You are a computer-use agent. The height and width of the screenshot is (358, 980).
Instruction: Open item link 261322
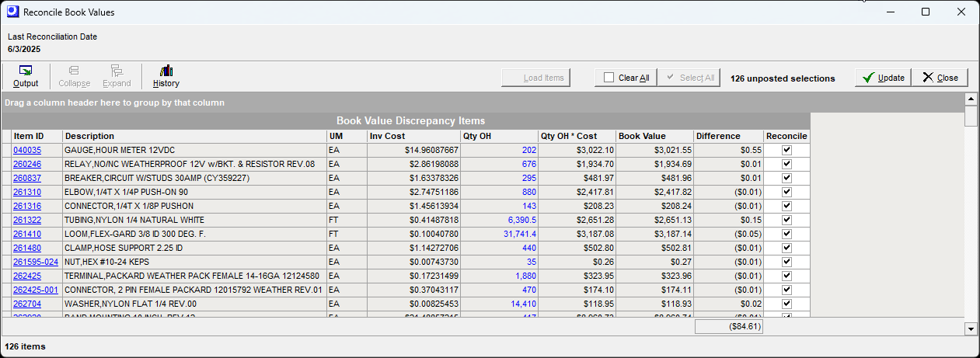point(27,220)
